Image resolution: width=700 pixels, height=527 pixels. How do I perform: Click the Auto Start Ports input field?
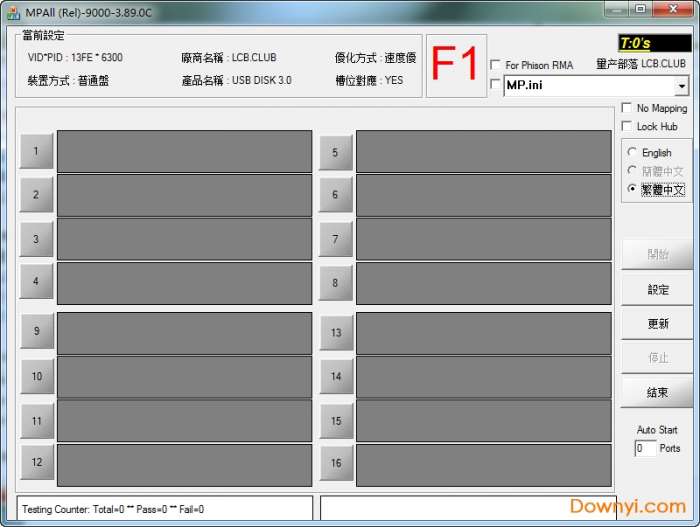pos(646,448)
